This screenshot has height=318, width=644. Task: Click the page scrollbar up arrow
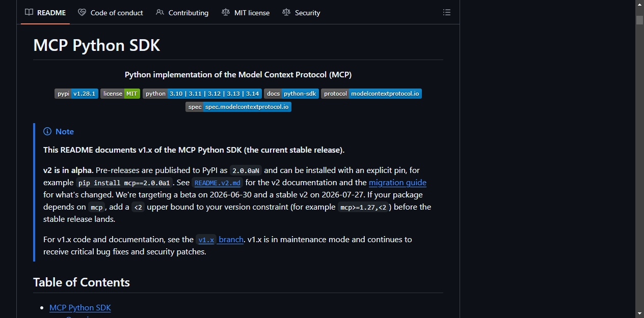[x=639, y=5]
